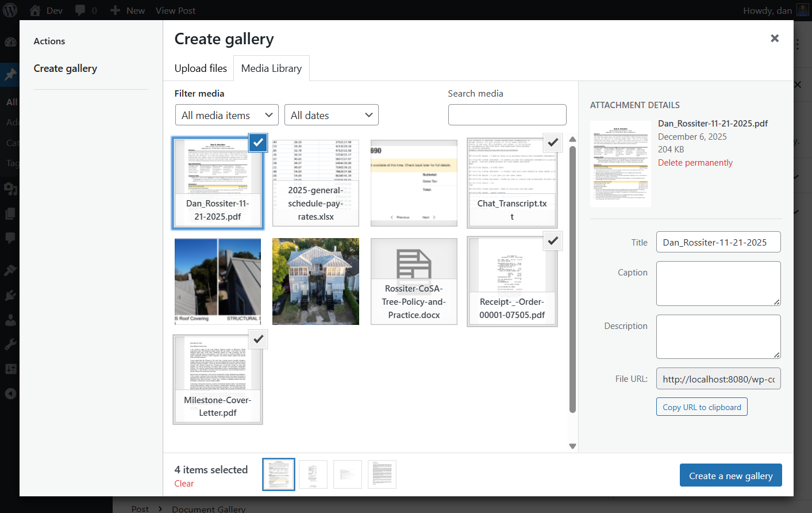Uncheck the Chat_Transcript.txt selection
This screenshot has height=513, width=812.
pyautogui.click(x=552, y=143)
